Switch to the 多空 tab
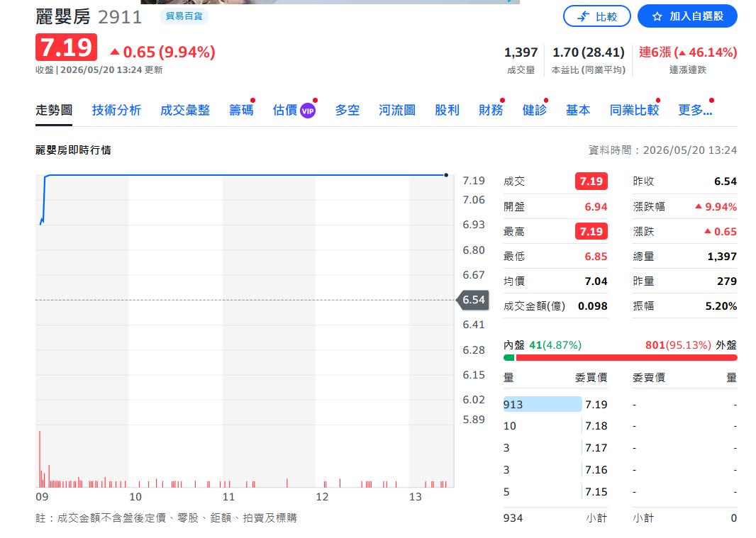 [x=347, y=111]
